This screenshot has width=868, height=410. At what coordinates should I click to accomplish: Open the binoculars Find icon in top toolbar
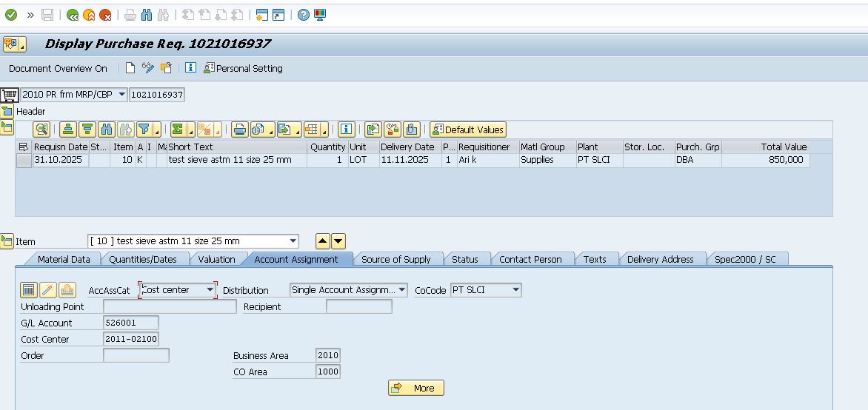coord(147,15)
